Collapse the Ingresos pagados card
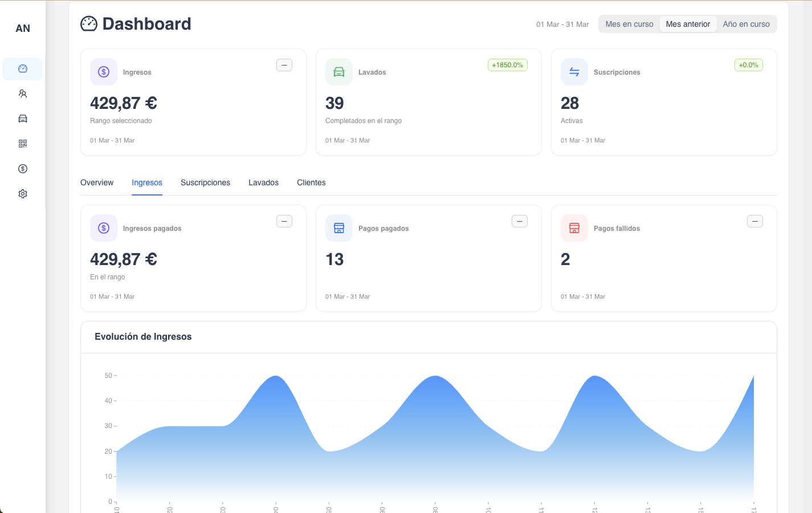Screen dimensions: 812x513 coord(284,221)
